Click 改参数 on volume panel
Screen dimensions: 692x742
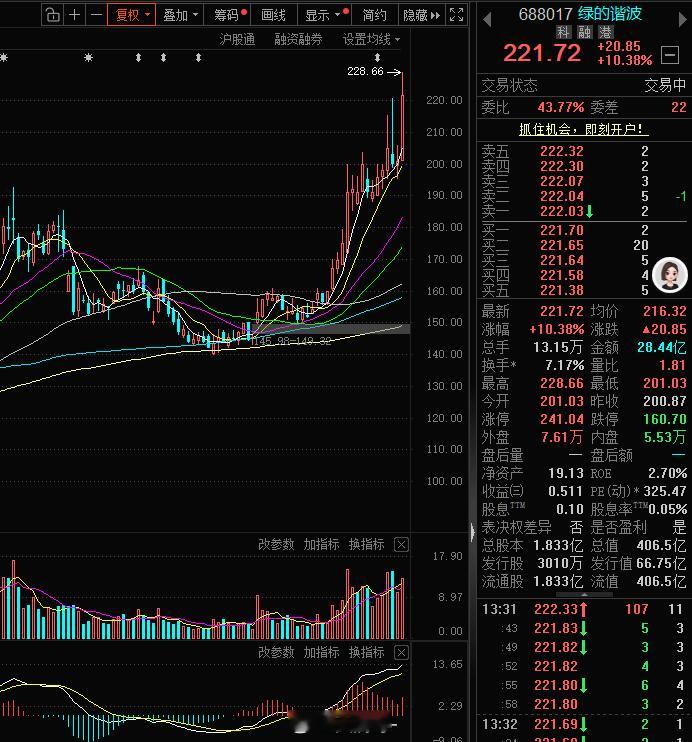point(276,544)
